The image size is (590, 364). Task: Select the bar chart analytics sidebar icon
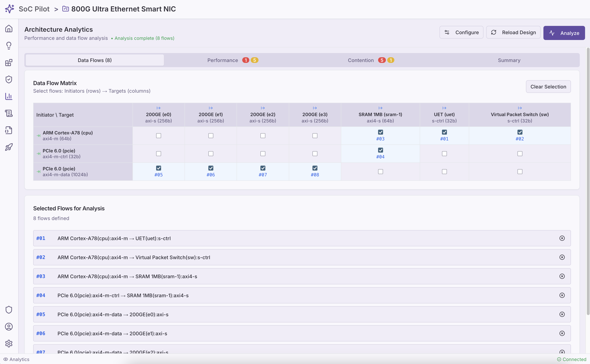pos(9,96)
